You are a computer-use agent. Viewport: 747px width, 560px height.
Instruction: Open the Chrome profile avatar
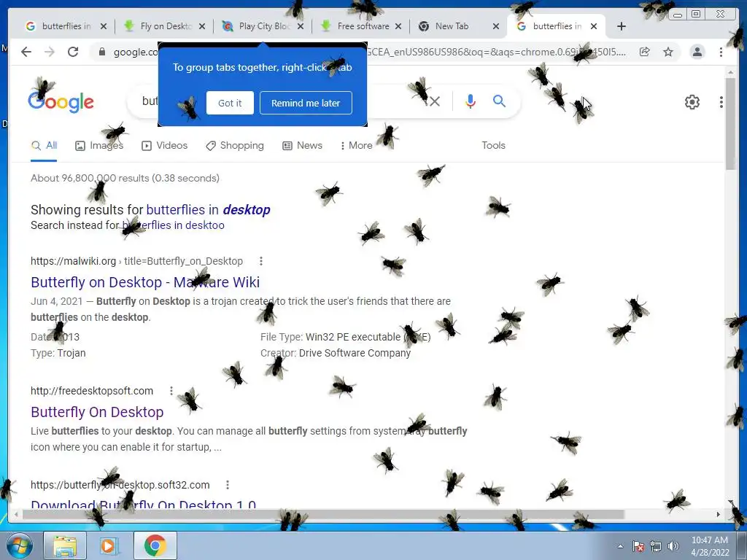tap(697, 52)
